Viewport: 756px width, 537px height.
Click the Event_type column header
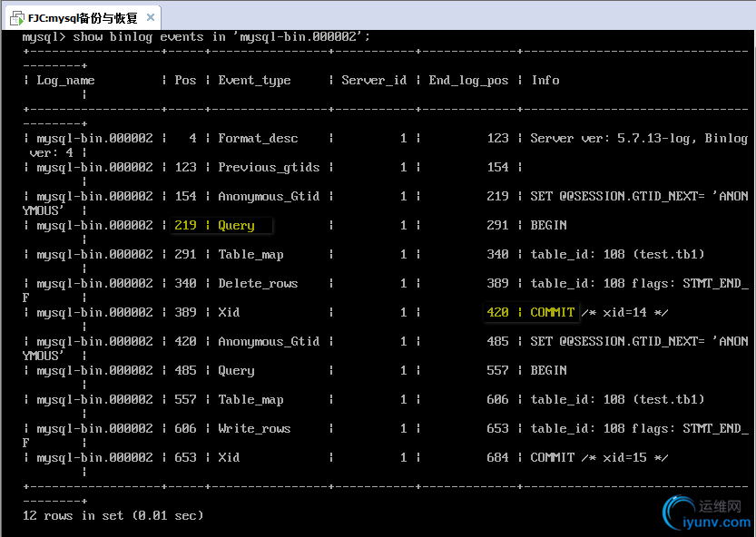click(254, 81)
